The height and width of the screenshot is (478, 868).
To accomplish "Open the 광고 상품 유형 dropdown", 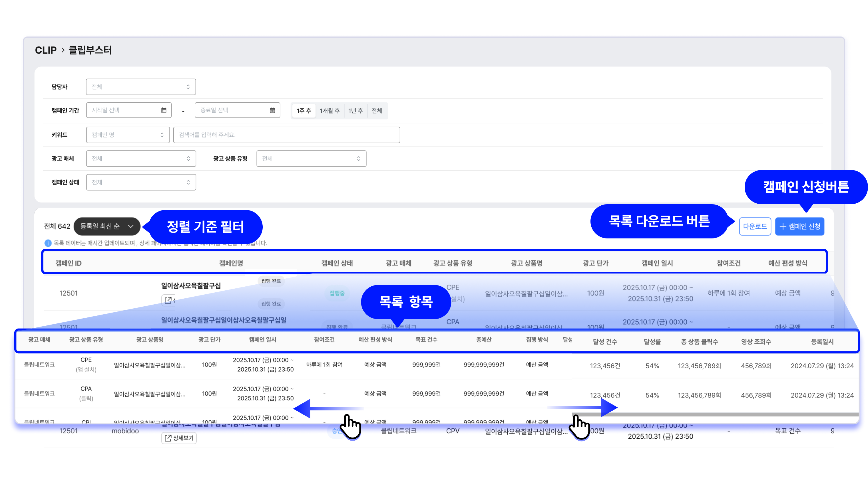I will click(311, 158).
